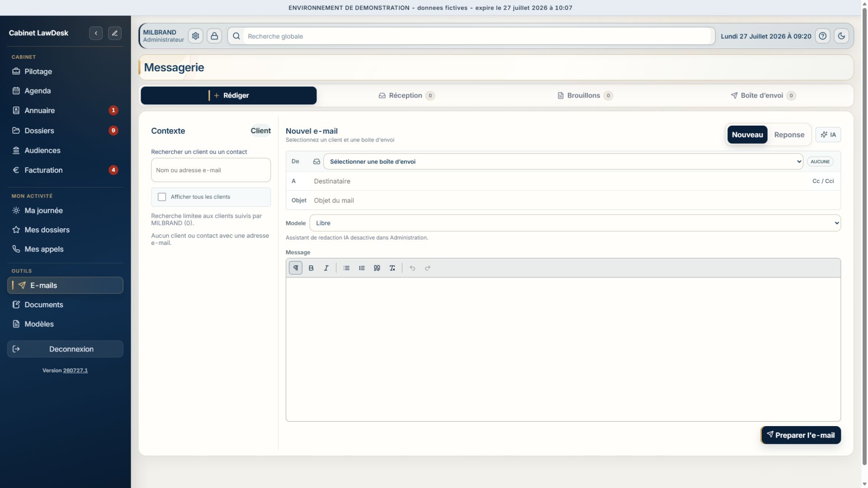Switch to the Boîte d'envoi tab
Image resolution: width=868 pixels, height=488 pixels.
pyautogui.click(x=763, y=95)
